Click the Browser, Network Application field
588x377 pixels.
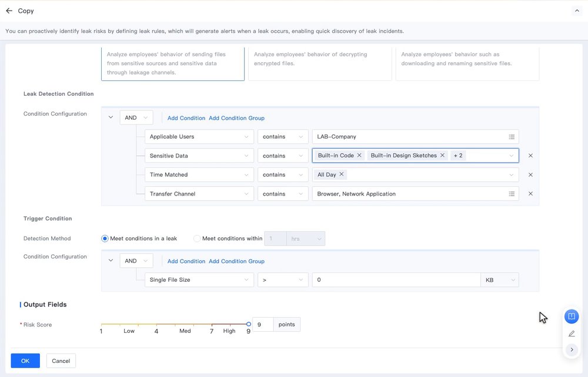pos(416,194)
